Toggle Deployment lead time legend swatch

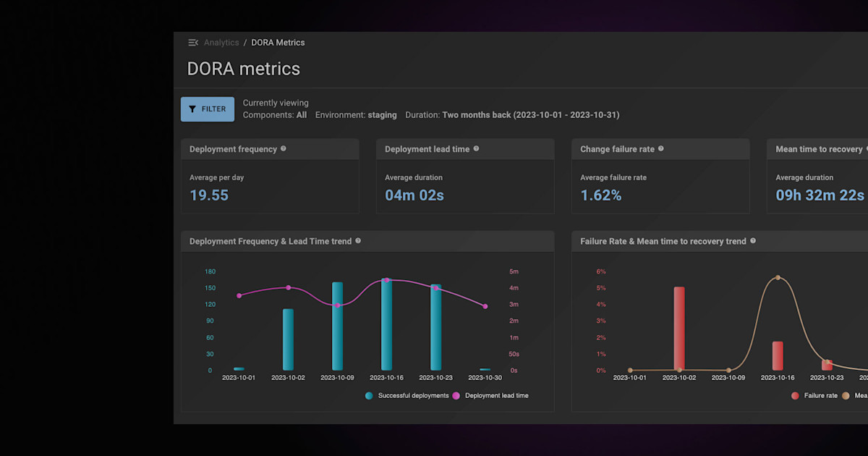[x=456, y=396]
